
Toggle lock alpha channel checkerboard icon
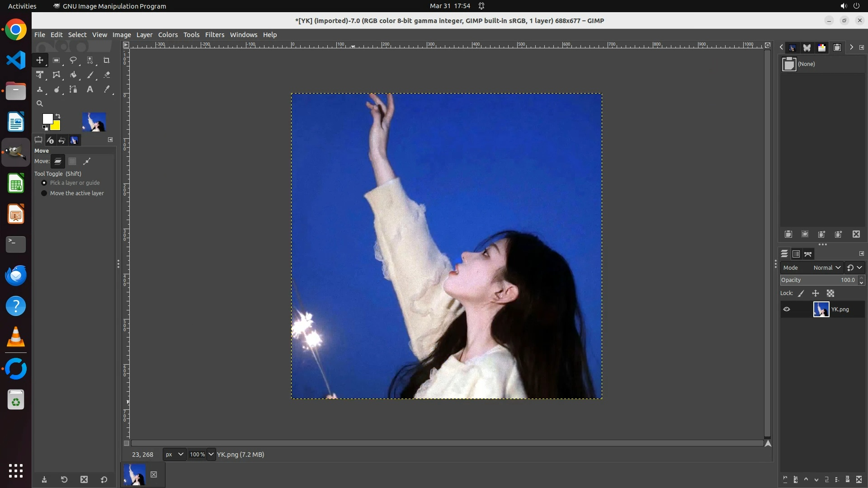point(830,293)
